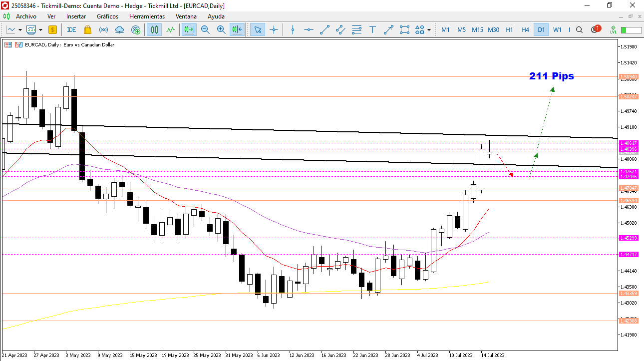Click the 1.50247 price level label

629,96
